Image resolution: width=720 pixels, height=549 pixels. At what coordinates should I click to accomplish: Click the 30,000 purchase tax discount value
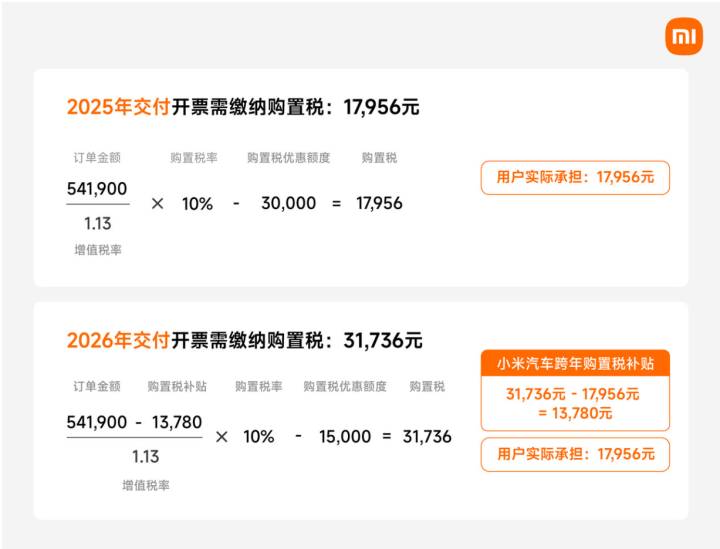point(288,203)
